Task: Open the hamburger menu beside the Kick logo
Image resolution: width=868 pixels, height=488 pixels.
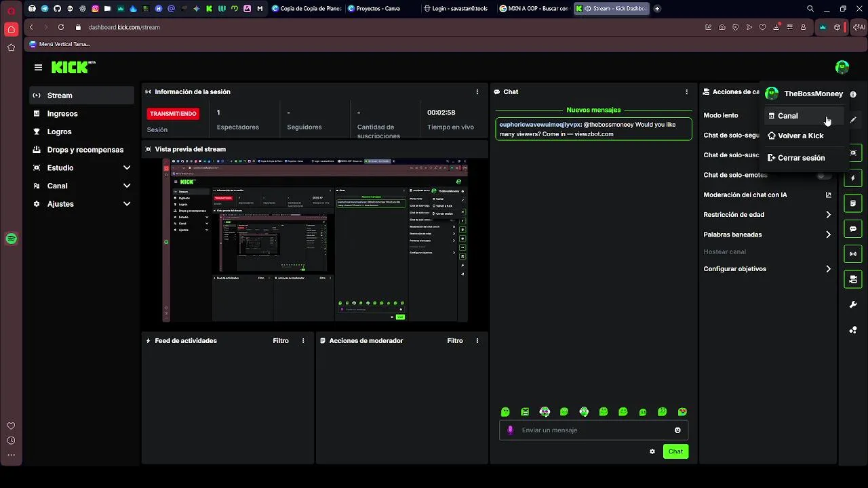Action: [x=38, y=67]
